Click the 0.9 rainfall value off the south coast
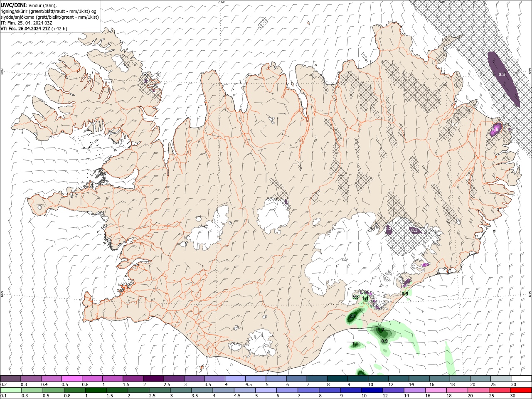 coord(384,341)
